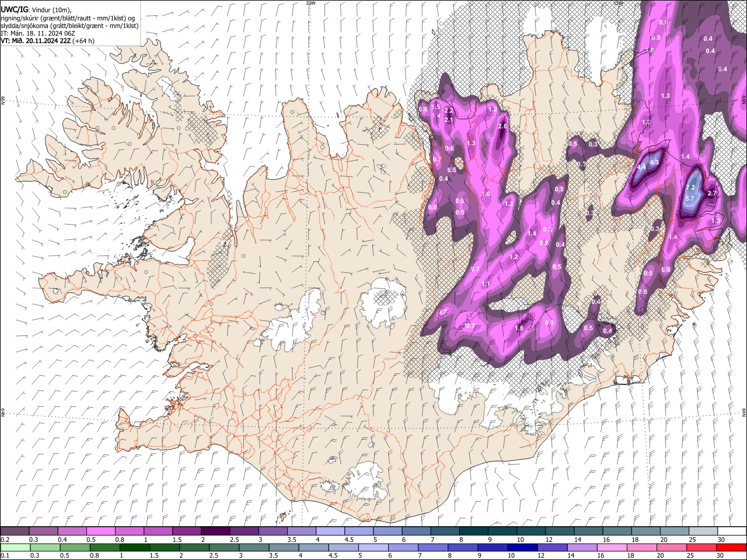Pick the bottom-row dark green swatch starting at 1
This screenshot has width=747, height=560.
point(134,547)
